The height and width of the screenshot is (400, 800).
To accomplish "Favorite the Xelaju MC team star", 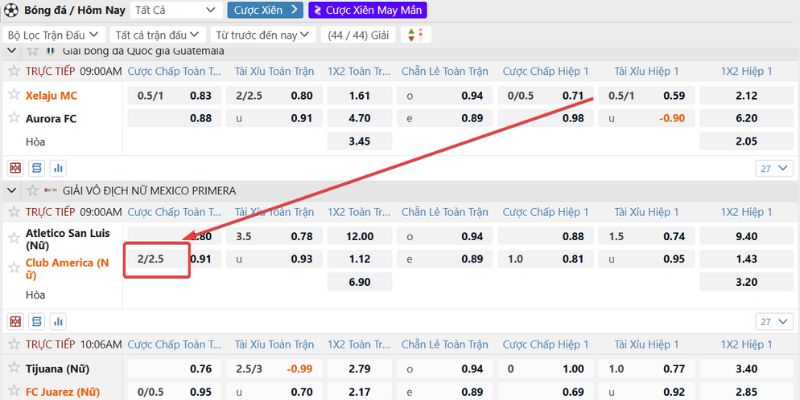I will click(14, 95).
